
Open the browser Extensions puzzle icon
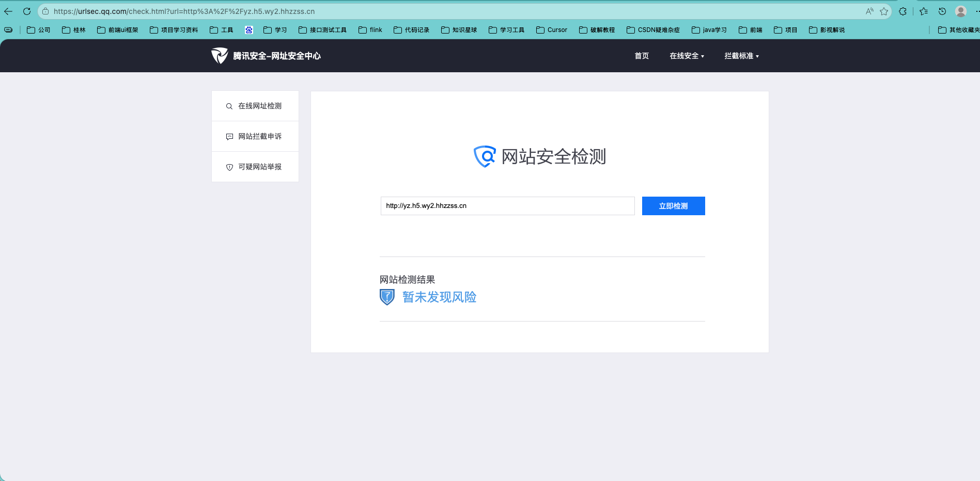pyautogui.click(x=903, y=11)
